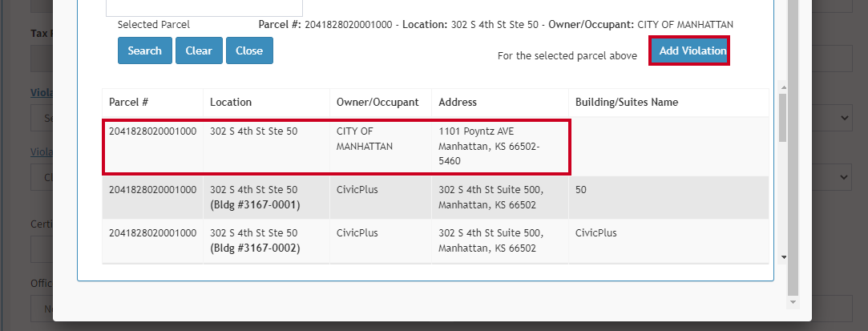Click the results table scrollbar up arrow
The image size is (868, 331).
click(783, 87)
